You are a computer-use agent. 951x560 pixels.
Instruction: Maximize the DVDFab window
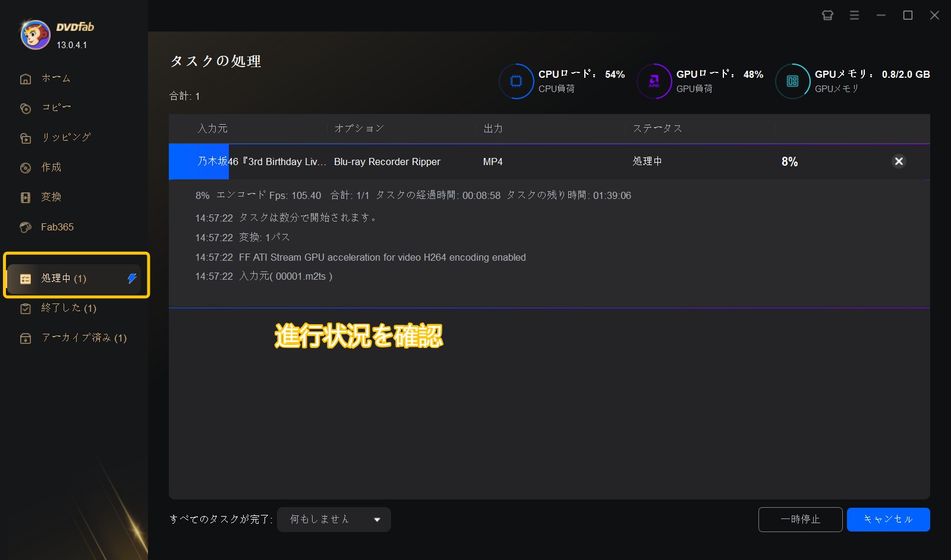point(908,15)
